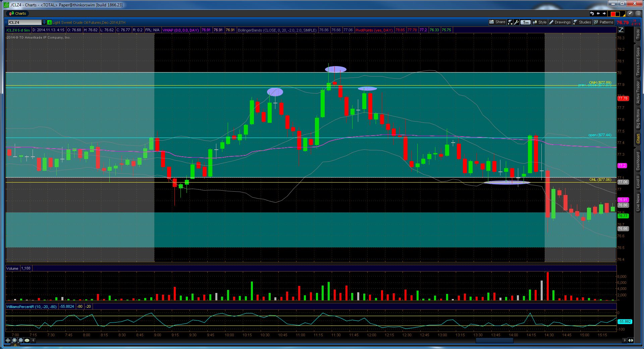
Task: Click the D: 2014.11.13. 4:15 date readout
Action: coord(48,30)
